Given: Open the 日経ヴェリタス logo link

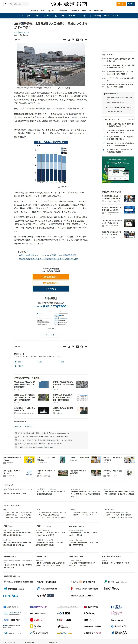Looking at the screenshot, I should tap(111, 589).
